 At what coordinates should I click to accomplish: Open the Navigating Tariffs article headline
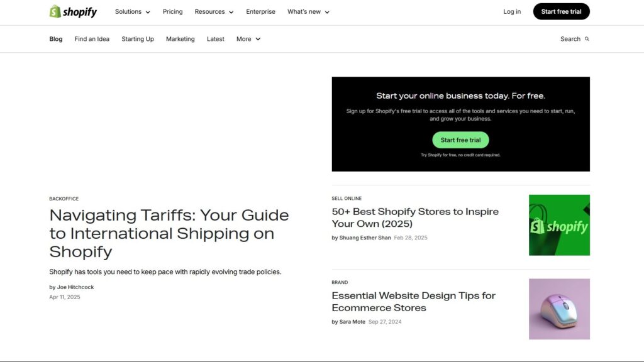click(x=169, y=233)
